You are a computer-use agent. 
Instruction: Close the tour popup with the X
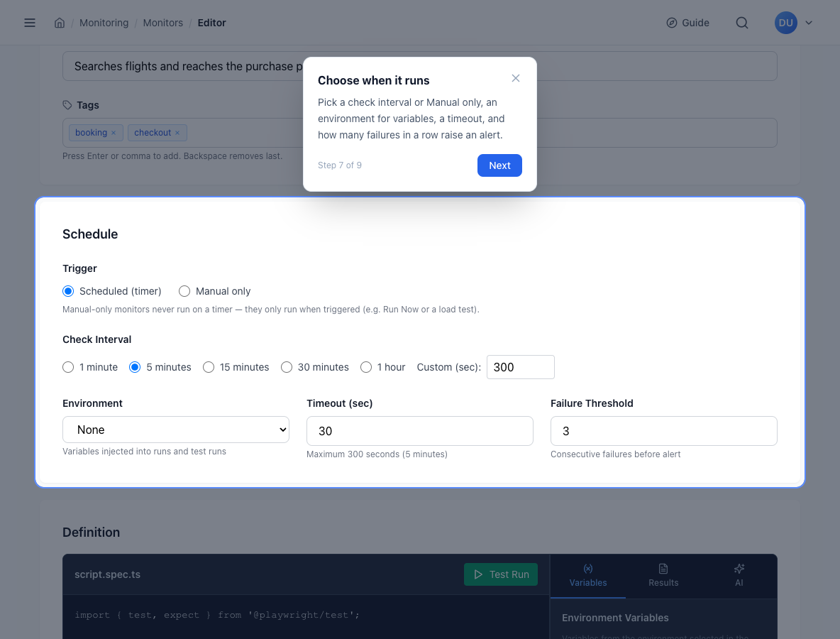tap(515, 78)
